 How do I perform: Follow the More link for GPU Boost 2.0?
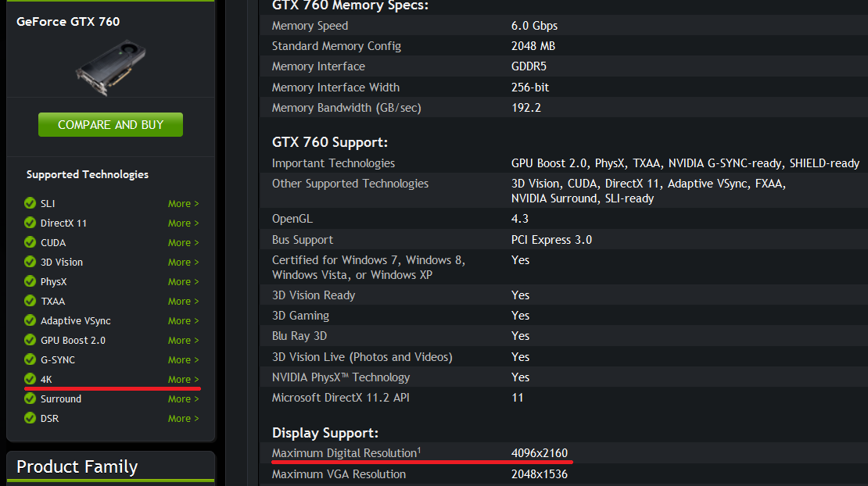183,340
